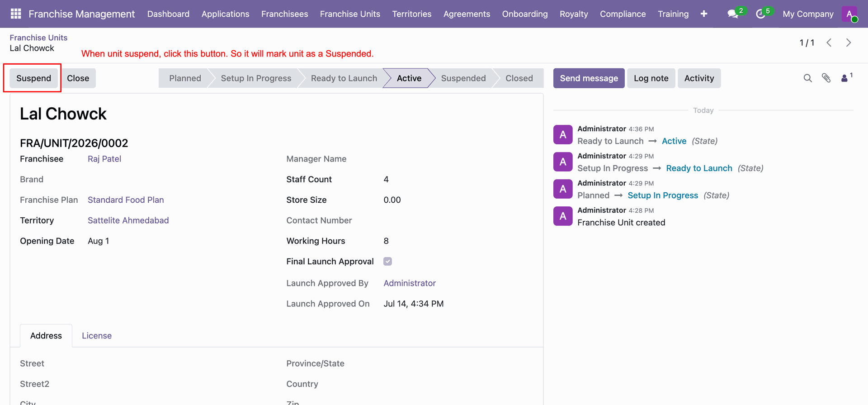Click the Working Hours value 8
868x405 pixels.
point(386,241)
